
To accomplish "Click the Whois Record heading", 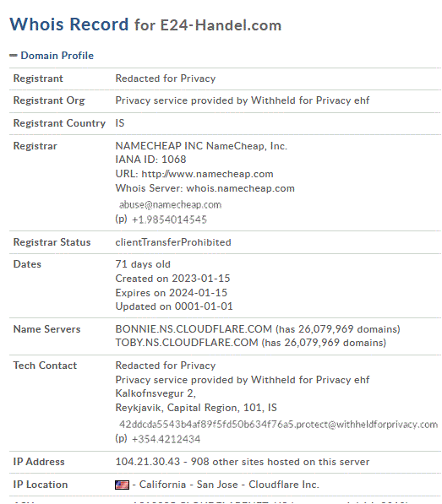I will click(68, 24).
